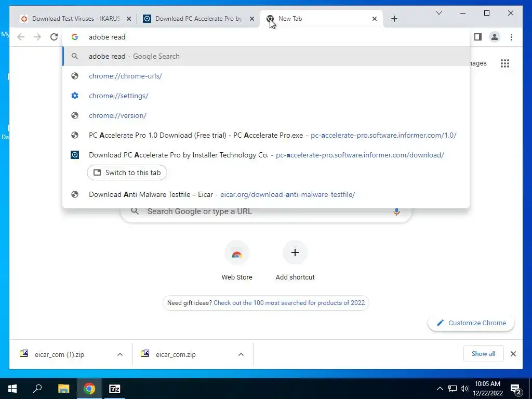The image size is (532, 399).
Task: Open the Windows Start menu
Action: pyautogui.click(x=12, y=389)
